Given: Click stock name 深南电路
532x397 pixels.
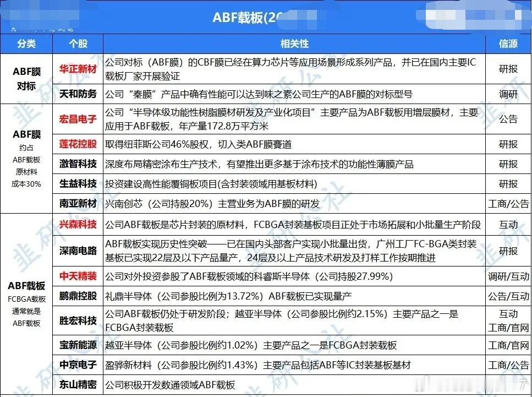Looking at the screenshot, I should (78, 251).
